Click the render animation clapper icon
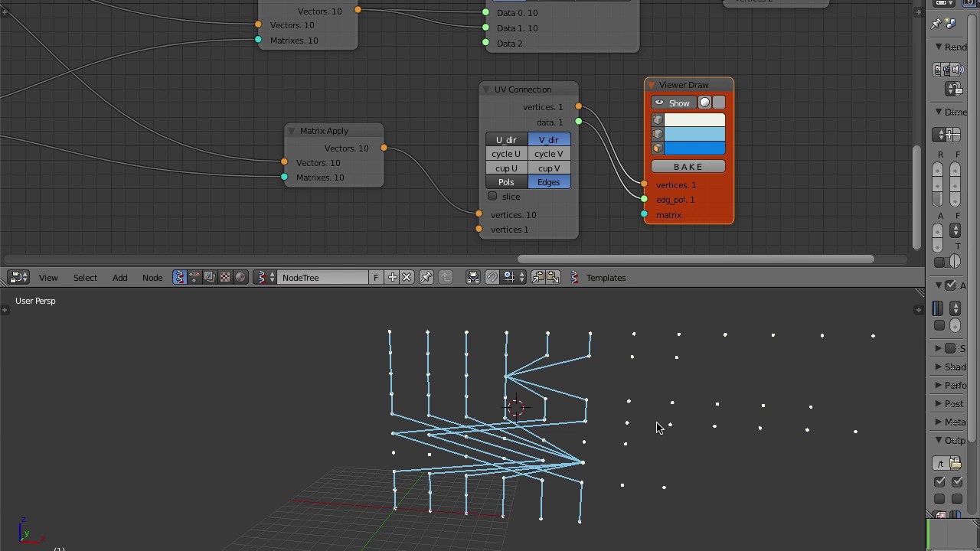The height and width of the screenshot is (551, 980). 947,70
